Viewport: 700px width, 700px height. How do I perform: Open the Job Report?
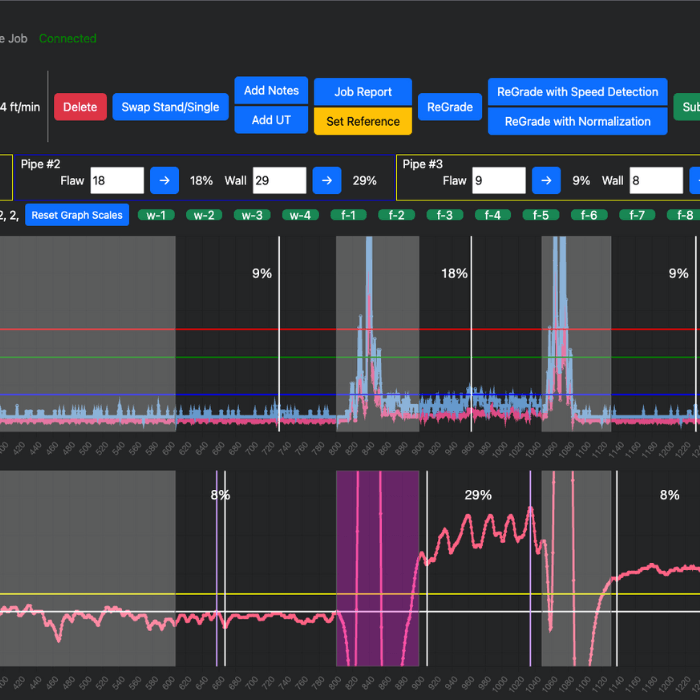[362, 92]
